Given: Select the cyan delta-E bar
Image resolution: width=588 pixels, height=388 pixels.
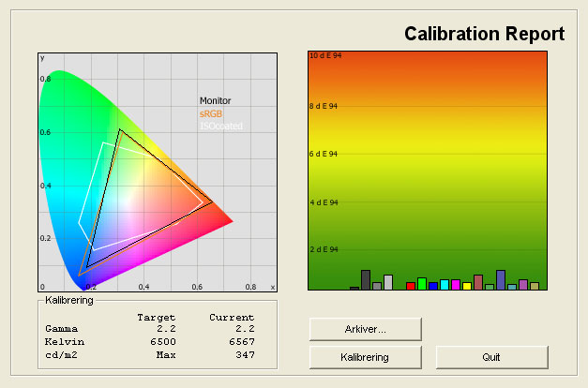Looking at the screenshot, I should [445, 285].
